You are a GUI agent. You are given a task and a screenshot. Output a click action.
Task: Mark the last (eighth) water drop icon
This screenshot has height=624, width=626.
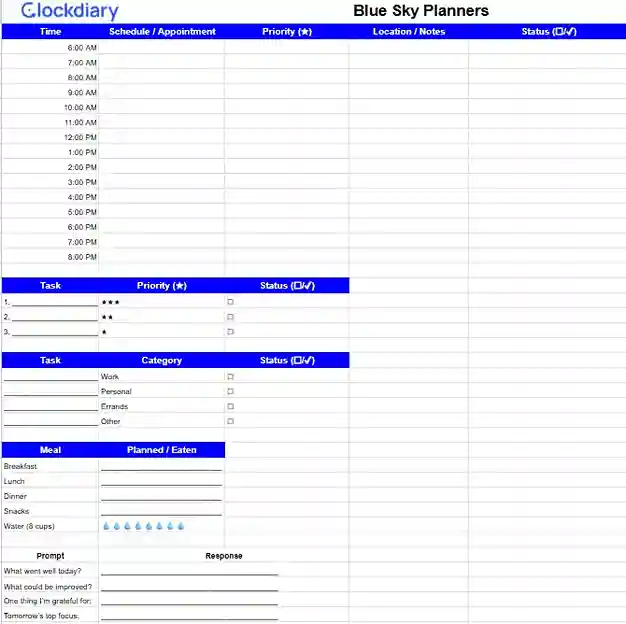(x=181, y=526)
